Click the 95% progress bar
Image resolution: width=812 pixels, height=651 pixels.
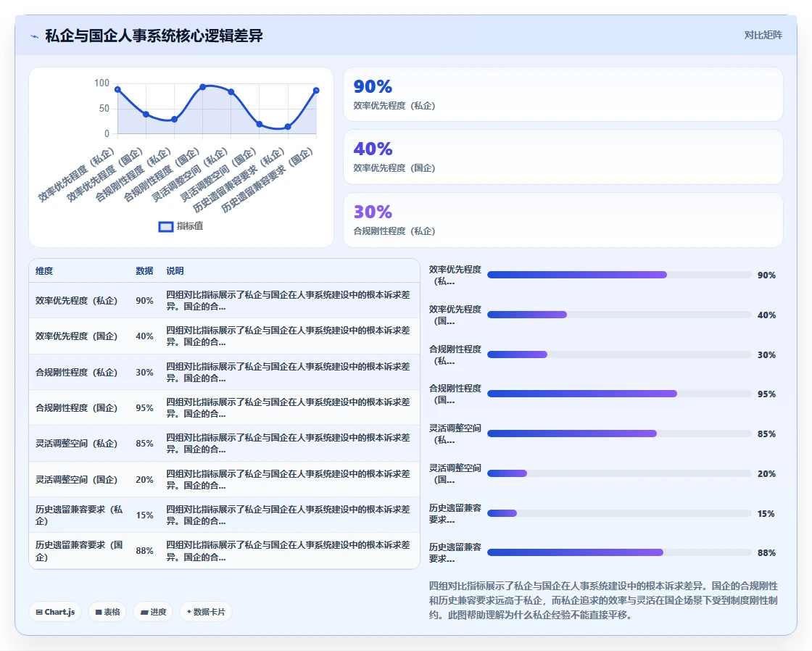click(619, 394)
